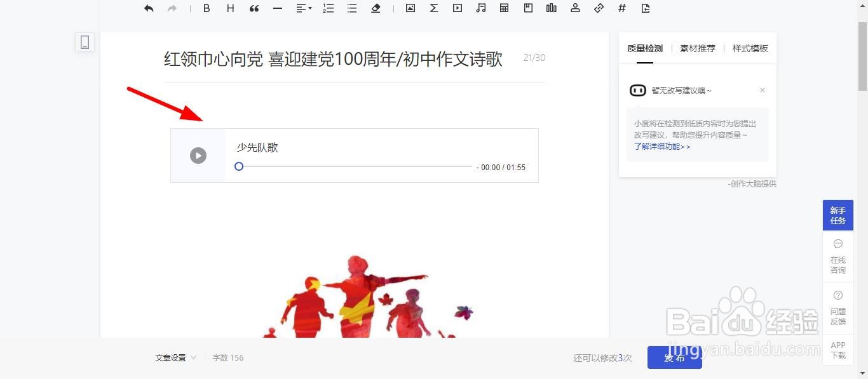
Task: Play the 少先队歌 audio clip
Action: 198,155
